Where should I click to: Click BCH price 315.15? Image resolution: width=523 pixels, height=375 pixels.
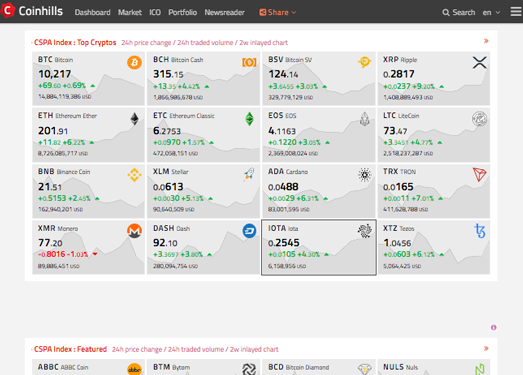coord(168,74)
